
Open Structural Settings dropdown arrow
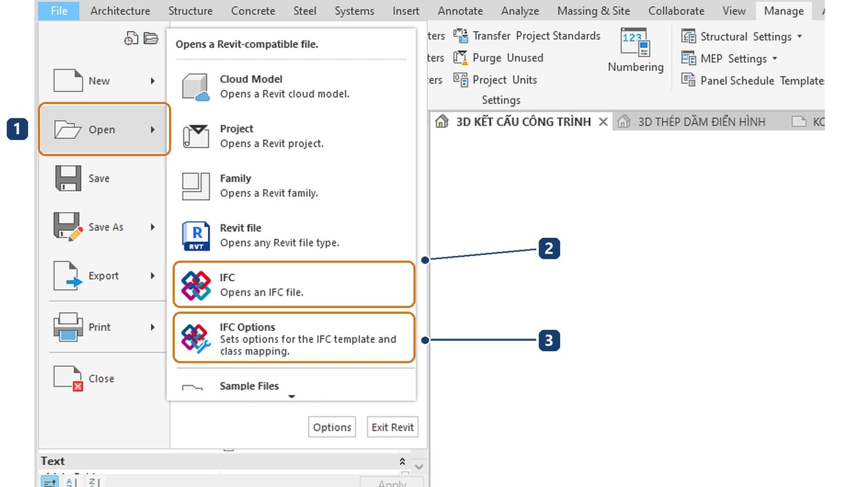(799, 37)
